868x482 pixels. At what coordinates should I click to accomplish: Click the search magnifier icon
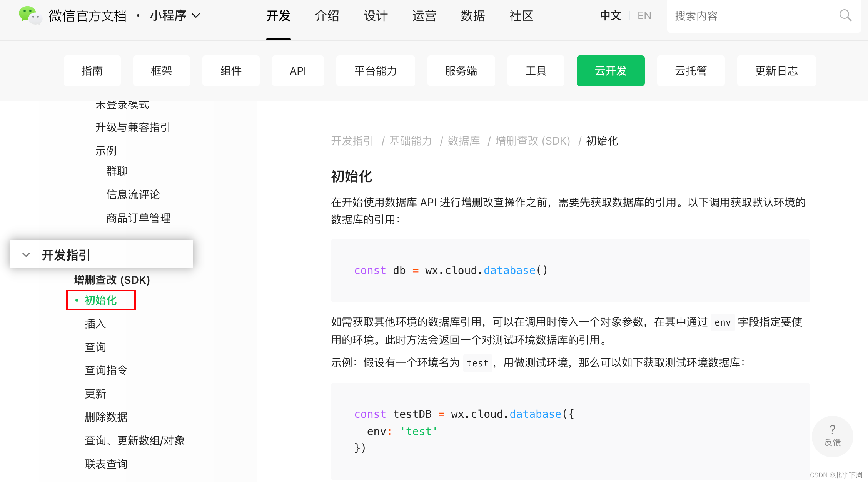click(845, 16)
